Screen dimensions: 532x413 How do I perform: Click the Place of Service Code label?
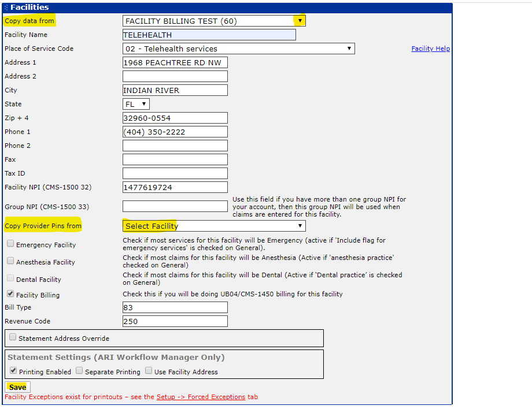point(39,49)
